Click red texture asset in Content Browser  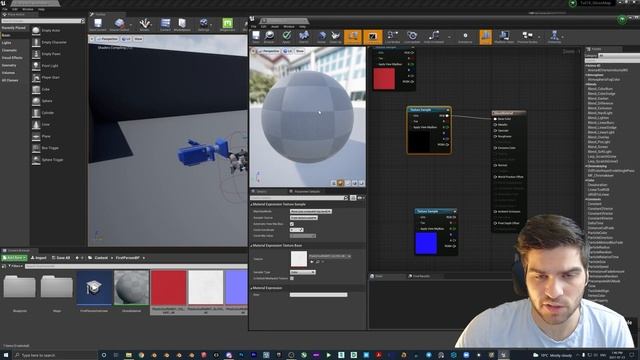coord(169,288)
